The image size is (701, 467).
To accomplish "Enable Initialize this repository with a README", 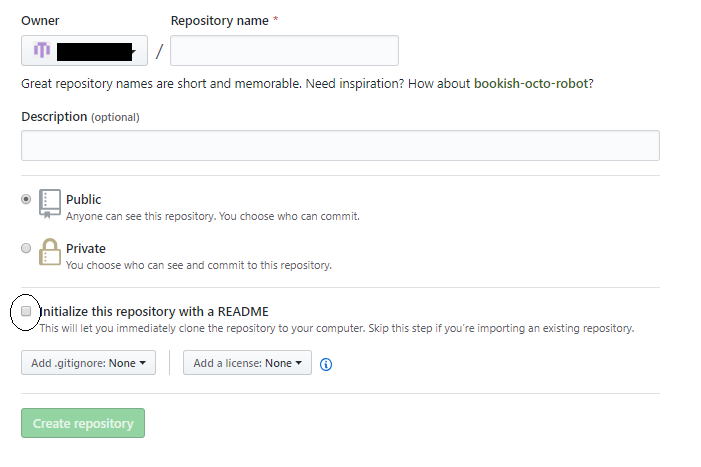I will (x=26, y=311).
